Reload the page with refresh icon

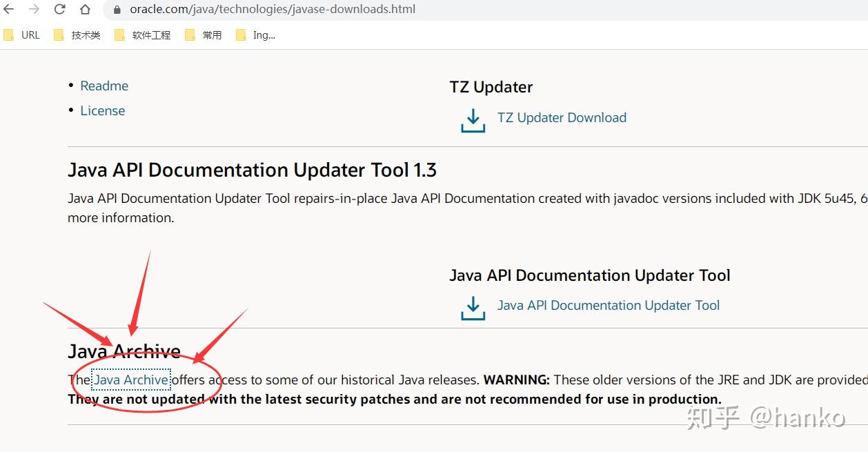(x=61, y=9)
